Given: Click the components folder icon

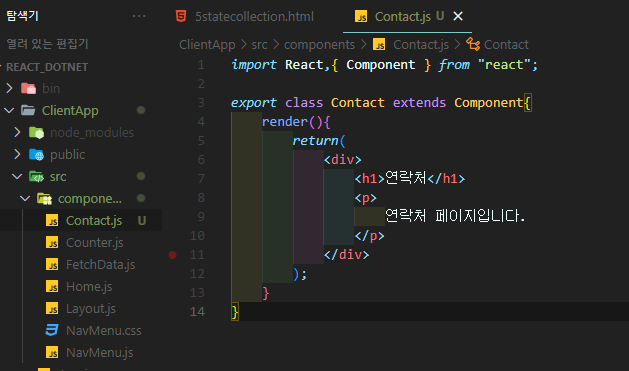Looking at the screenshot, I should (x=45, y=199).
